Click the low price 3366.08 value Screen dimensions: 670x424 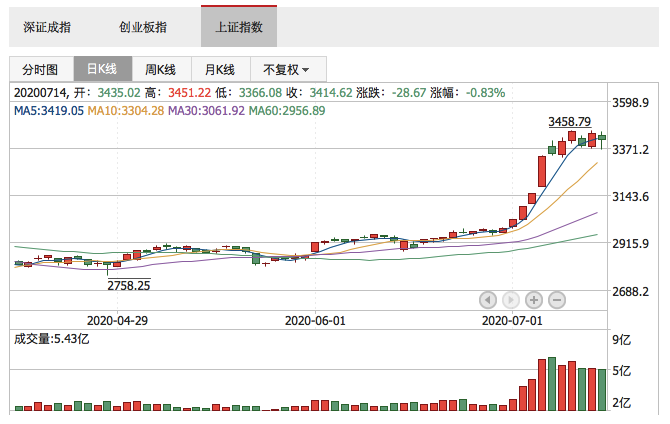click(x=260, y=93)
